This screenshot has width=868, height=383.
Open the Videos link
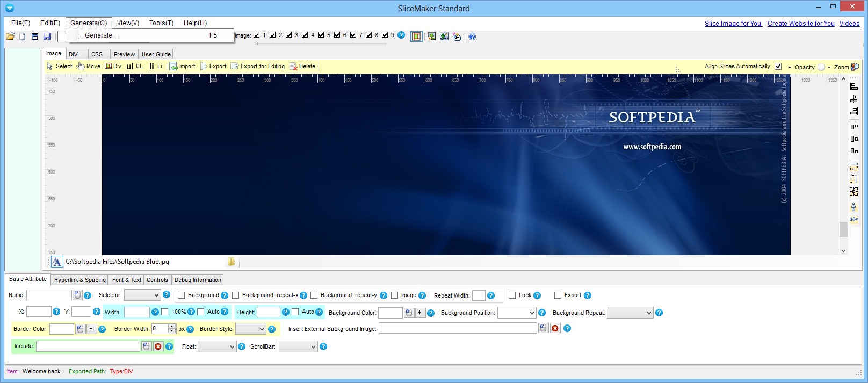849,24
